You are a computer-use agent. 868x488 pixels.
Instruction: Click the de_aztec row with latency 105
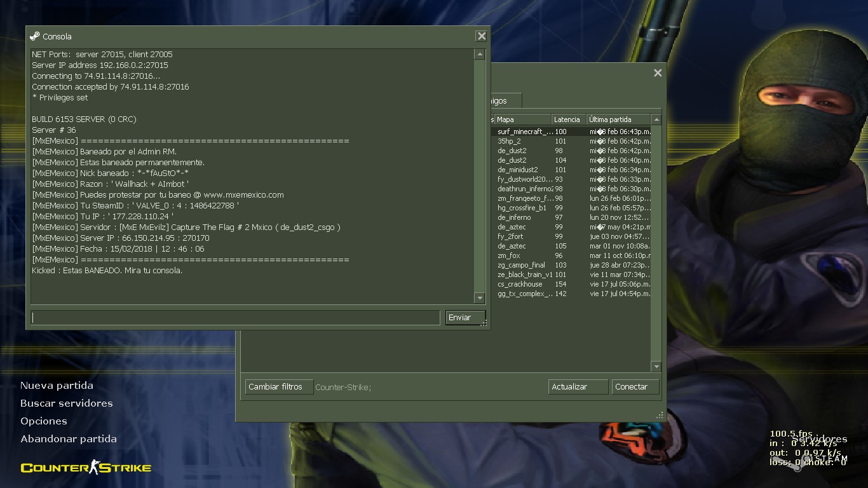(x=571, y=246)
